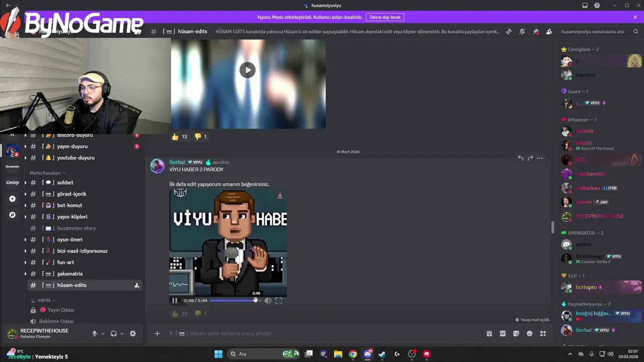Viewport: 644px width, 362px height.
Task: Open the attachment plus button in message bar
Action: click(157, 333)
